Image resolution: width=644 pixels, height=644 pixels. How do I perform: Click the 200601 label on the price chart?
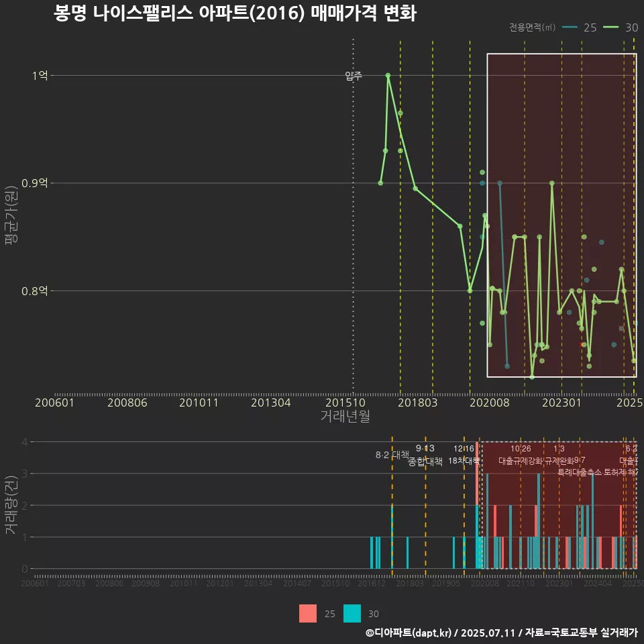[54, 402]
